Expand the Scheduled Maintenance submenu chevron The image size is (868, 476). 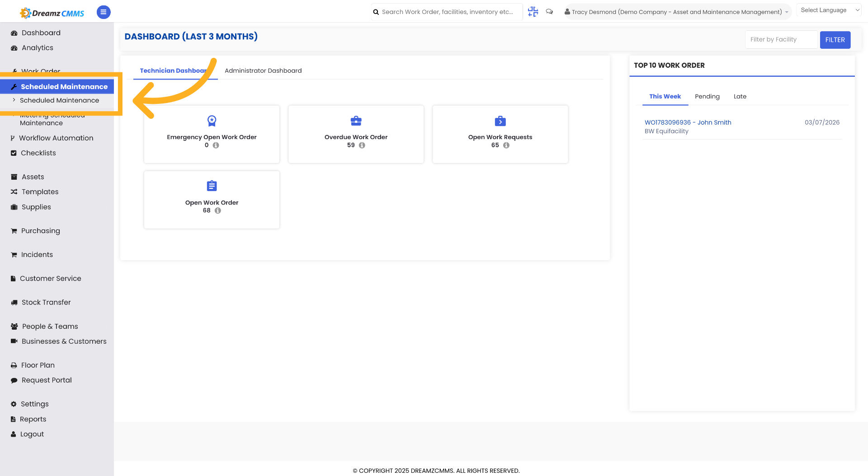point(14,100)
